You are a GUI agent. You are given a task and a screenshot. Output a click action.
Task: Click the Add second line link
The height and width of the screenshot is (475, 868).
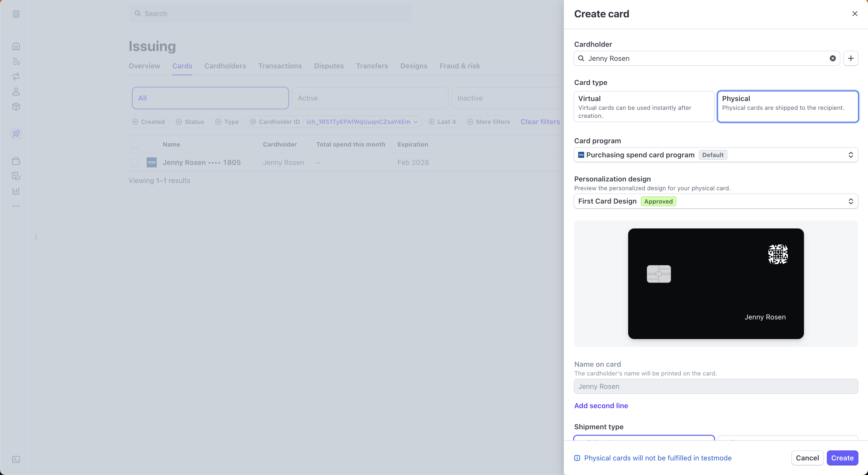coord(601,406)
